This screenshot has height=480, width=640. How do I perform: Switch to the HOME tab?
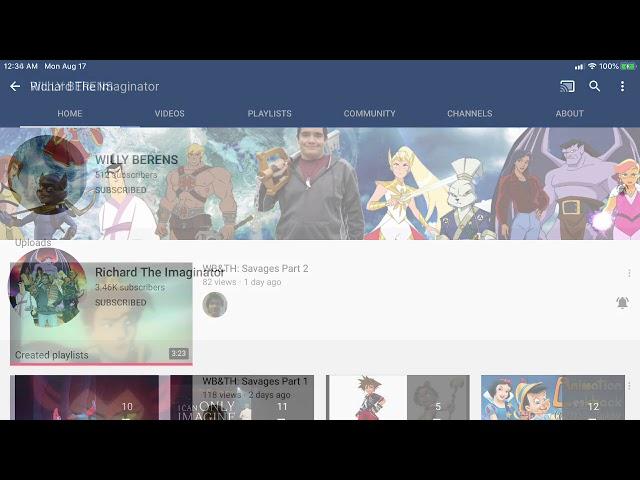70,113
